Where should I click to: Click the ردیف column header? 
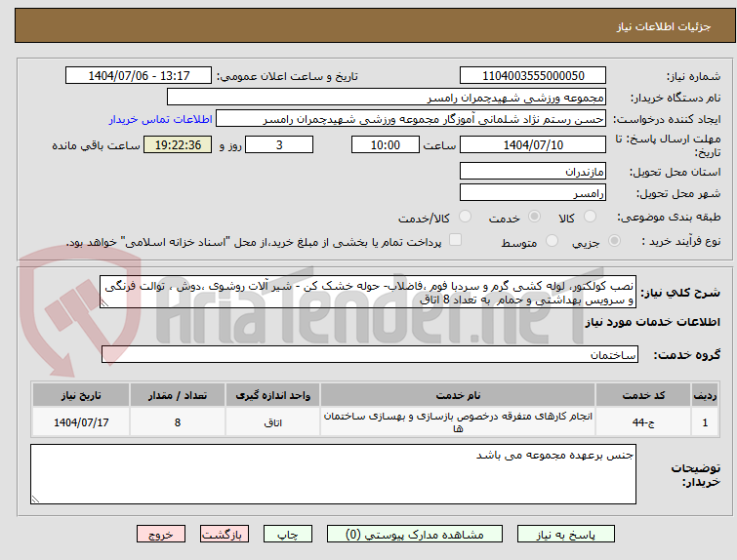pos(705,395)
